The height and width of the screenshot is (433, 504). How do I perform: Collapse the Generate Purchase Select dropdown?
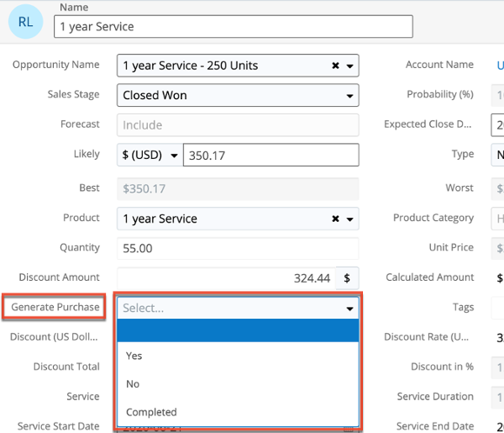pyautogui.click(x=349, y=309)
